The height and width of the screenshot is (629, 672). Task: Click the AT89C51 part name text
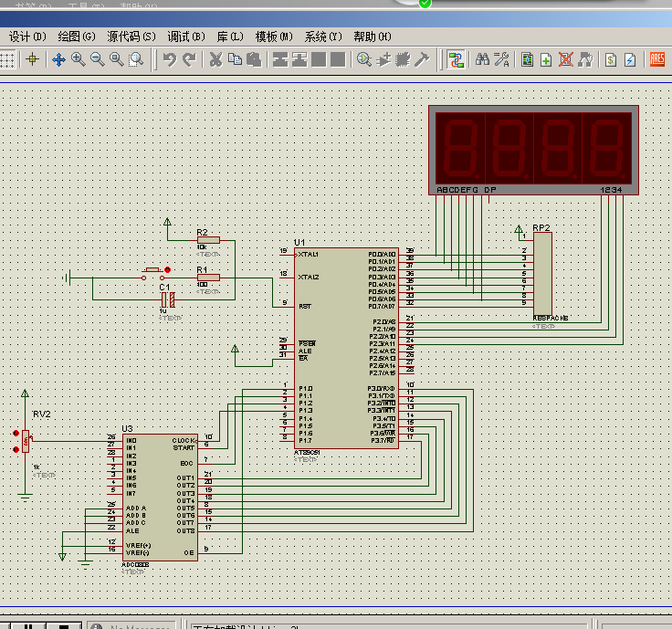pyautogui.click(x=307, y=453)
